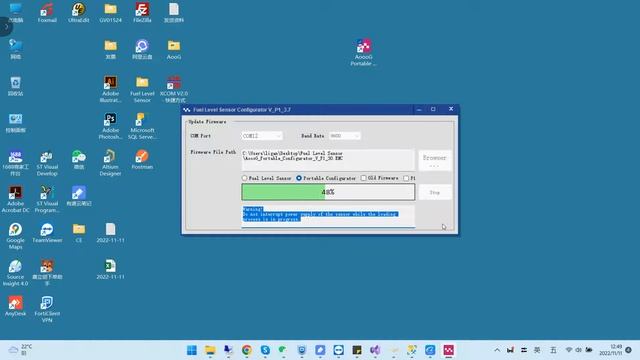Open the XCOM V2.0 desktop shortcut
The image size is (640, 360).
174,89
